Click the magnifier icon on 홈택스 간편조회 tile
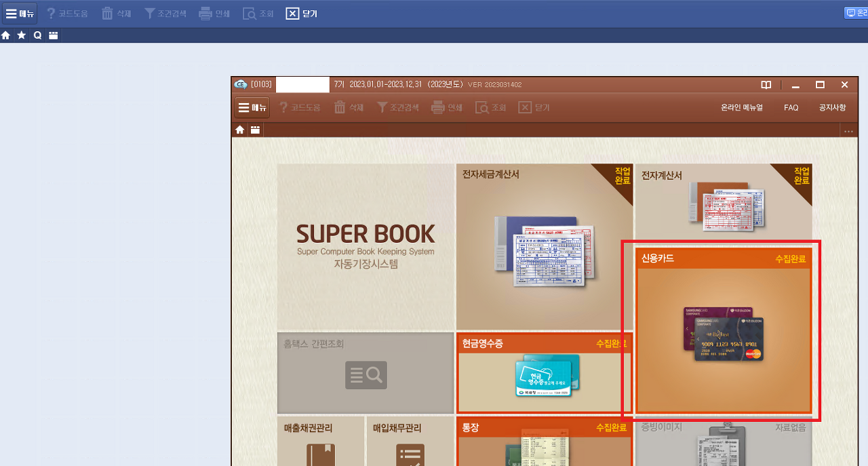Image resolution: width=868 pixels, height=466 pixels. point(366,375)
